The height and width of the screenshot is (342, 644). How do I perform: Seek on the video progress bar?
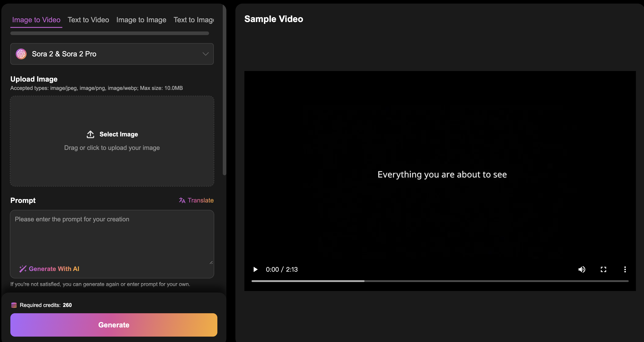(x=439, y=281)
